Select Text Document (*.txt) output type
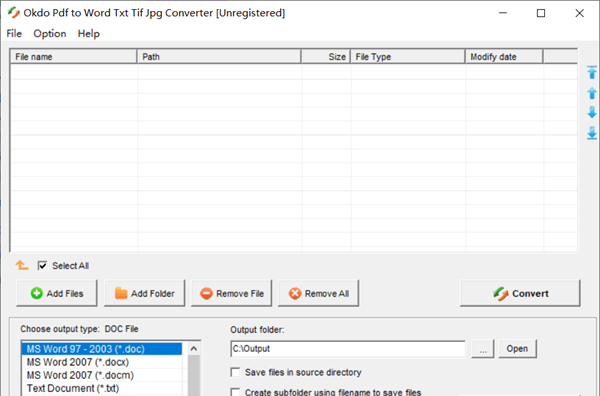 (x=102, y=388)
